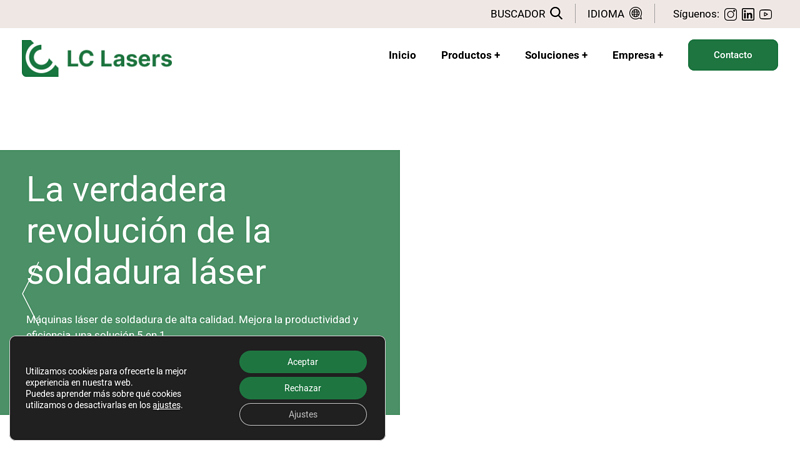
Task: Expand the Soluciones menu
Action: point(556,55)
